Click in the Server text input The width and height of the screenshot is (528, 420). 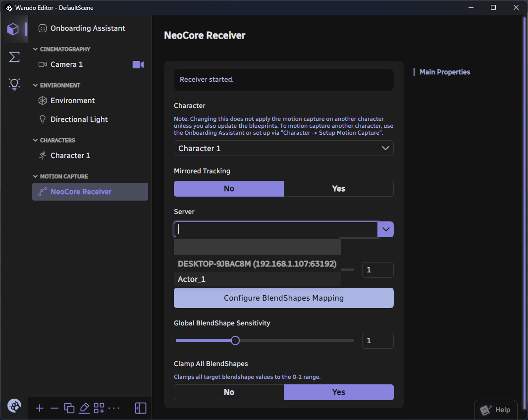276,229
